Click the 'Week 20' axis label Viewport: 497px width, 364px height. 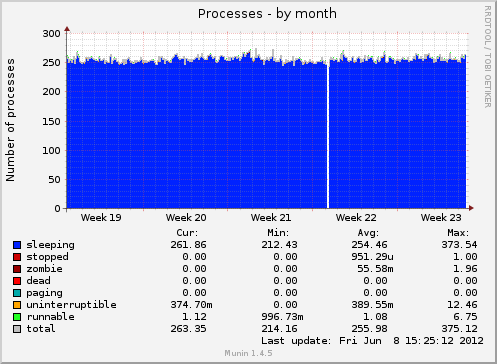pyautogui.click(x=186, y=218)
